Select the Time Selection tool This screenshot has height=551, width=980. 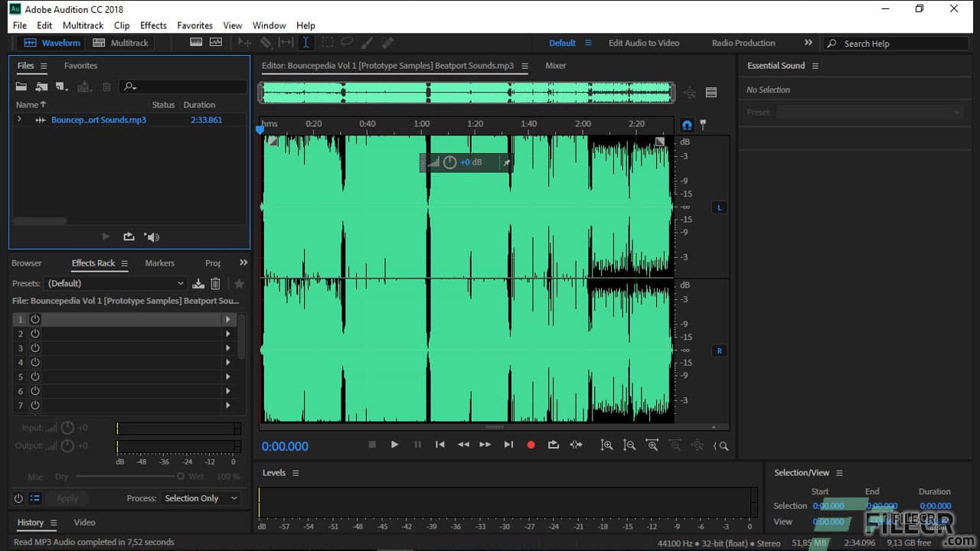pos(306,43)
